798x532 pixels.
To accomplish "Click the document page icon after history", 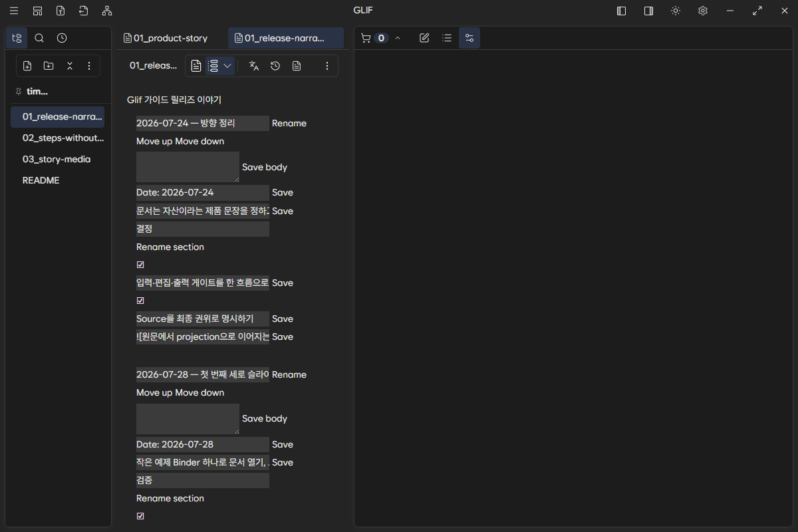I will tap(297, 66).
